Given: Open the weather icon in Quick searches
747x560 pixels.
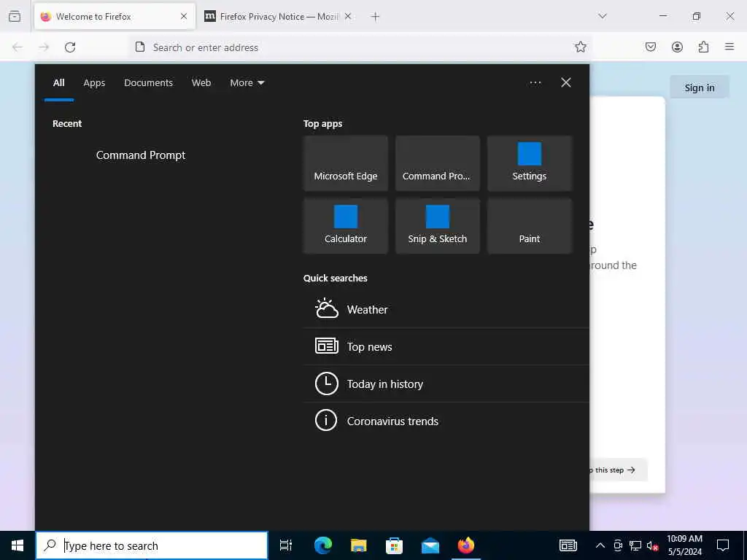Looking at the screenshot, I should pyautogui.click(x=326, y=308).
